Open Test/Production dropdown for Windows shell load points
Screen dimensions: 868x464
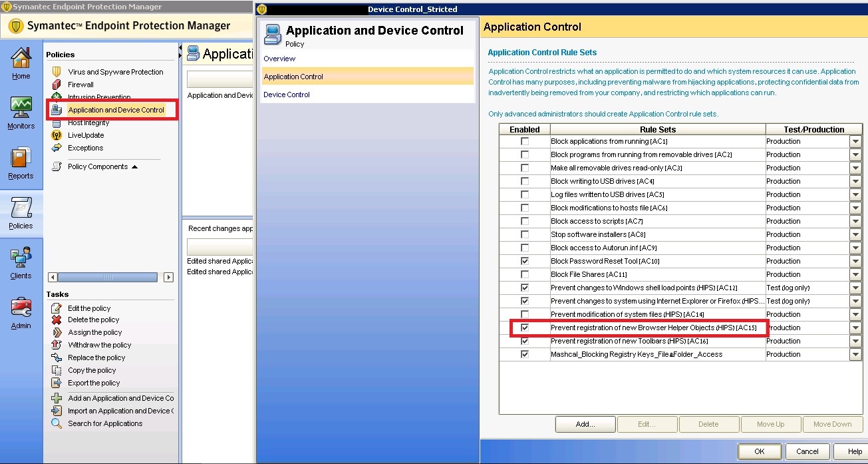coord(857,288)
